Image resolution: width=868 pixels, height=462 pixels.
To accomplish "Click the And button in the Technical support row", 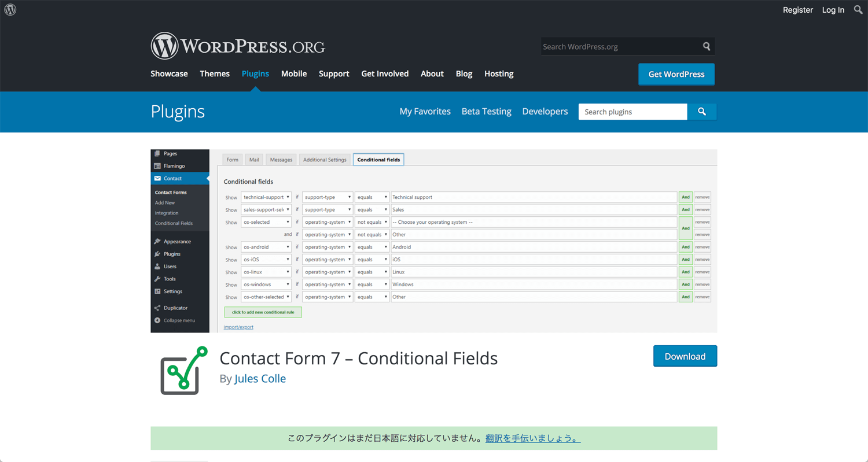I will click(686, 197).
